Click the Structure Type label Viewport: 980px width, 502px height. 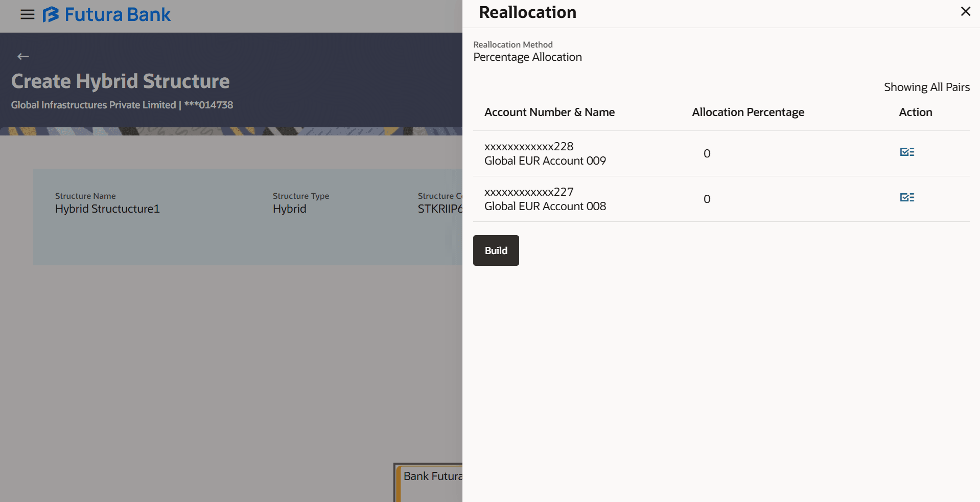click(301, 196)
